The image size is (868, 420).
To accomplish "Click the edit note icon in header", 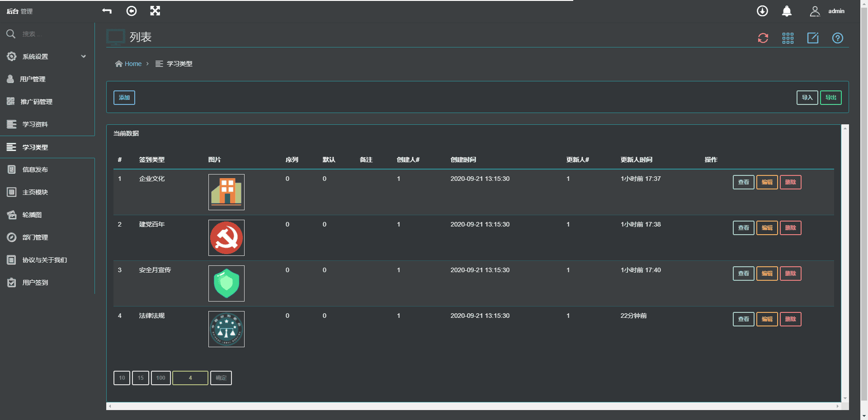I will 813,38.
